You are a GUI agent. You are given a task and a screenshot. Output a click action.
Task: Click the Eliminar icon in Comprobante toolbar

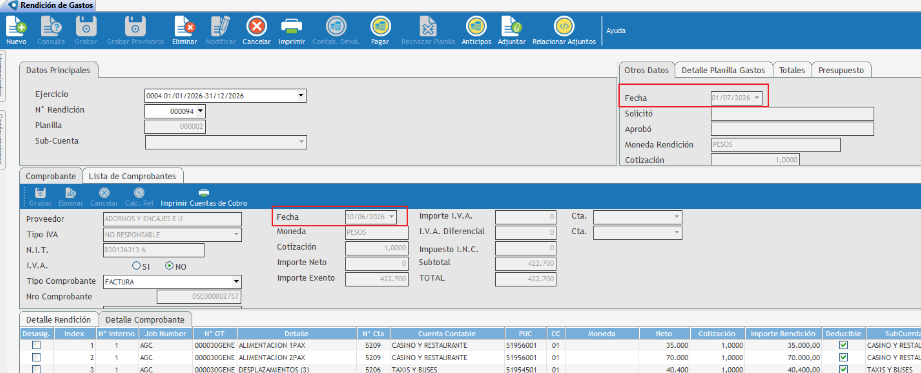[70, 193]
